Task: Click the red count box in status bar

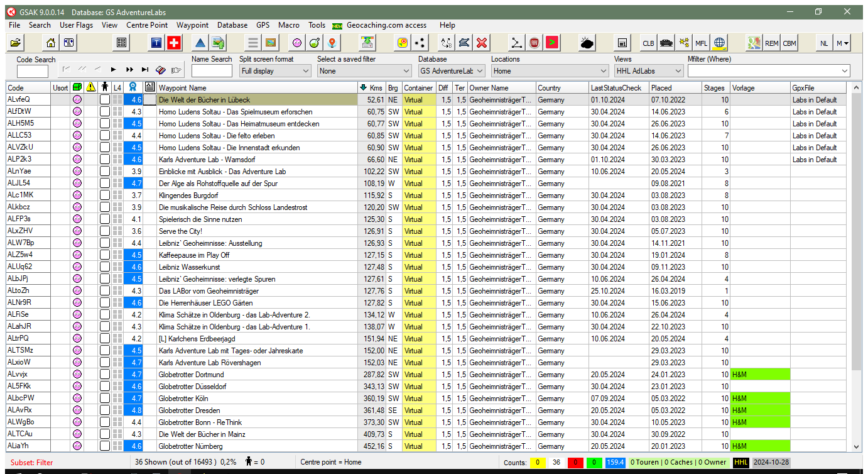Action: (575, 462)
